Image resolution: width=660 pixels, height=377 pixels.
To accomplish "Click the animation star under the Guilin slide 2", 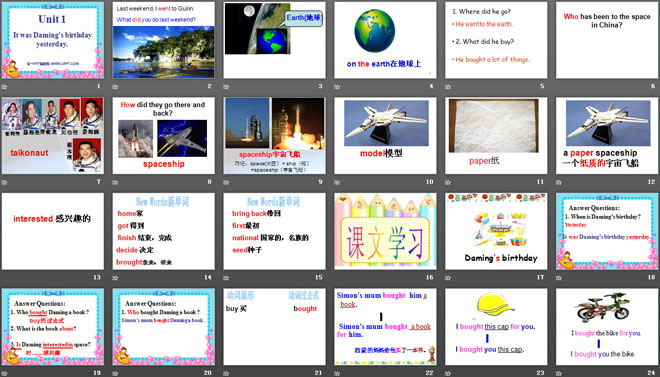I will click(x=115, y=87).
